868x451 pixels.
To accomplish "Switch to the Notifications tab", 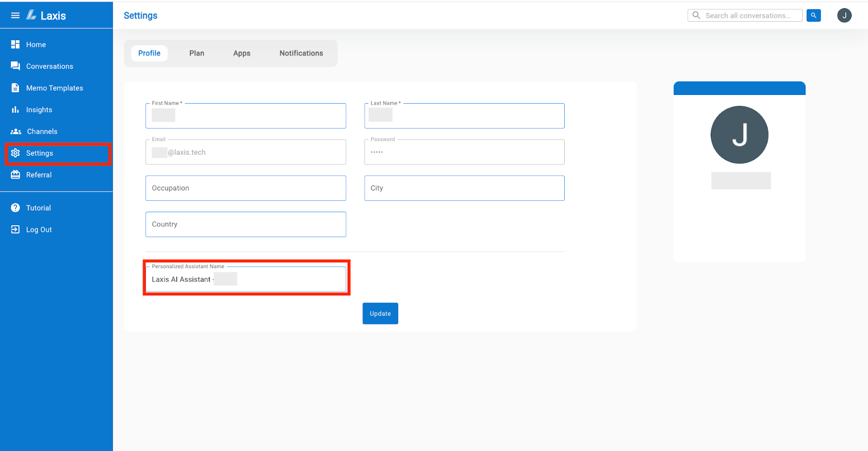I will tap(301, 53).
